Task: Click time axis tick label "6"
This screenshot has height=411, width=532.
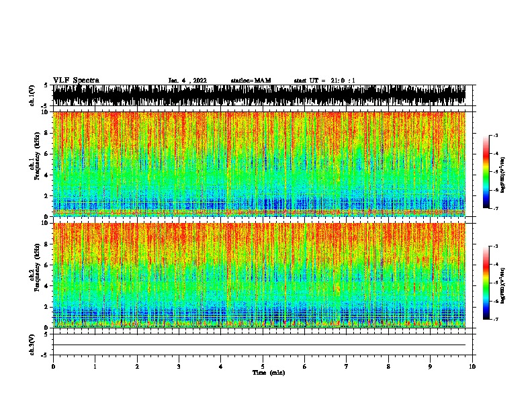Action: [304, 366]
